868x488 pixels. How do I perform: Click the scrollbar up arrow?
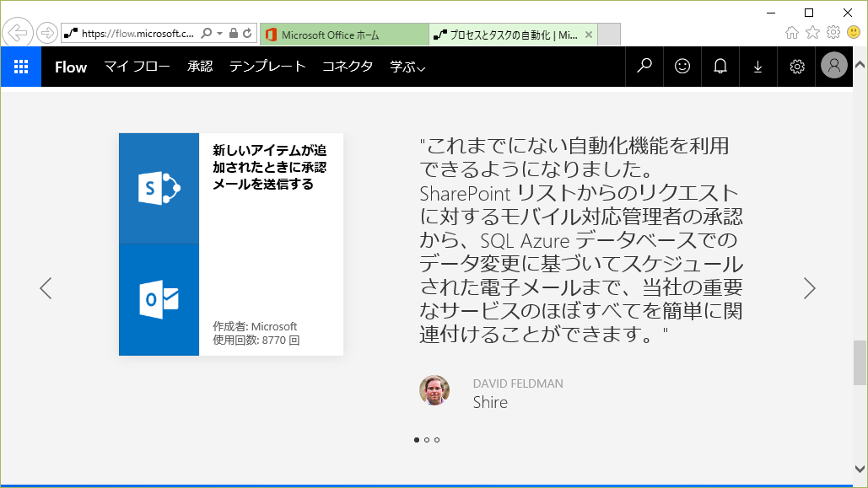click(x=860, y=65)
